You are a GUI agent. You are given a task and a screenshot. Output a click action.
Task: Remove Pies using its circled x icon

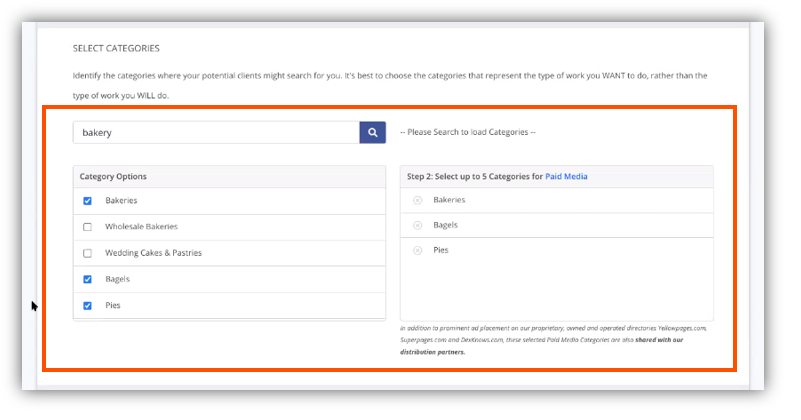[x=417, y=250]
